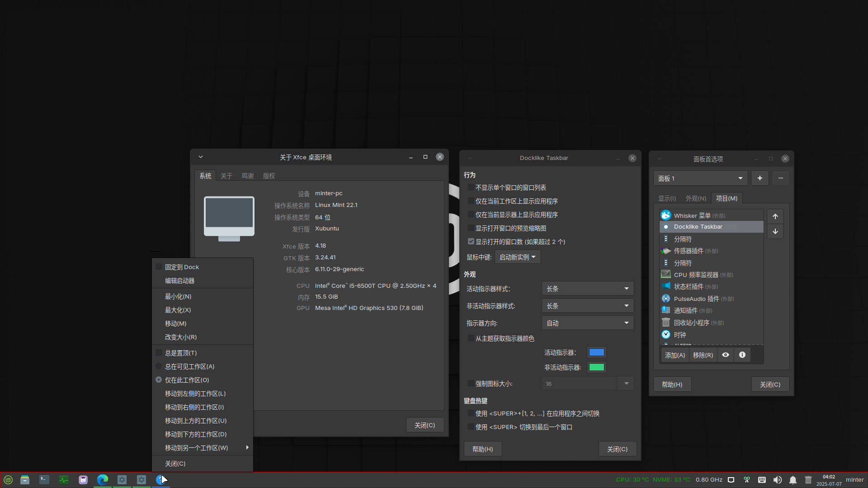This screenshot has width=868, height=488.
Task: Open the Linux Mint Whisker menu button
Action: click(x=8, y=480)
